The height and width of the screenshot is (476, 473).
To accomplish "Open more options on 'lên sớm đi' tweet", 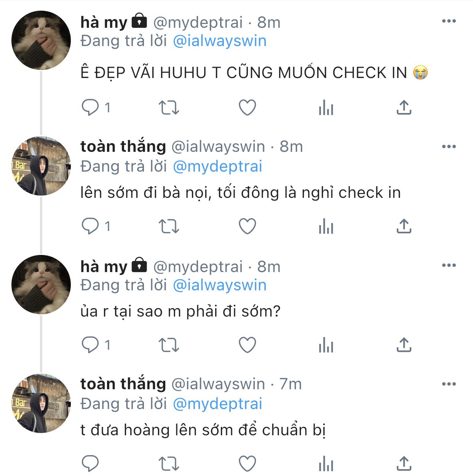I will 449,146.
